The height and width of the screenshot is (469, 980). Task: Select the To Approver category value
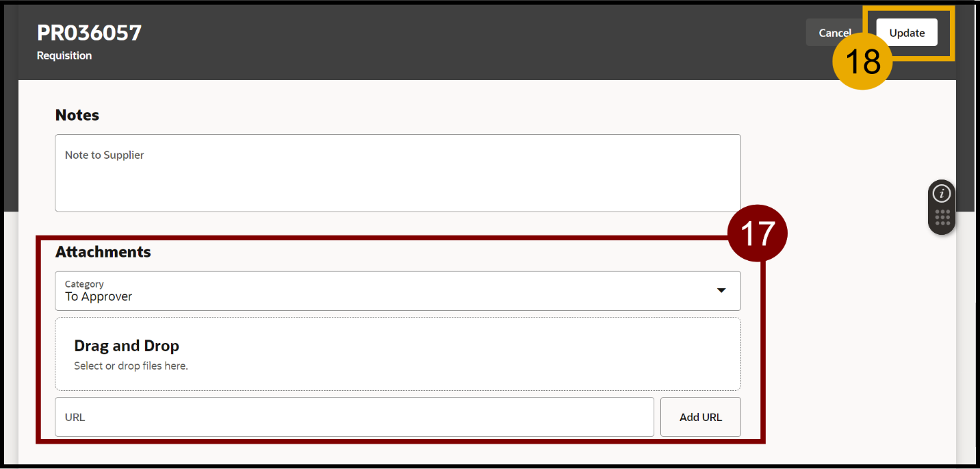[99, 296]
